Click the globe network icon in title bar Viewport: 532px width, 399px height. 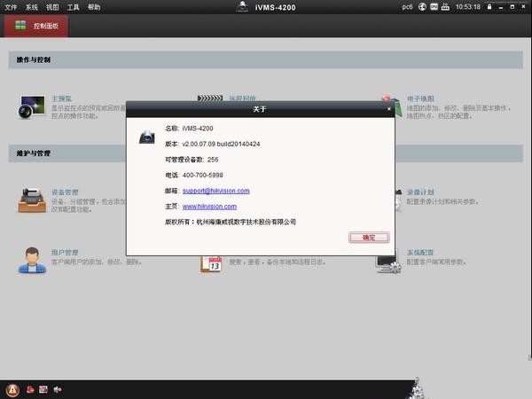pos(422,7)
